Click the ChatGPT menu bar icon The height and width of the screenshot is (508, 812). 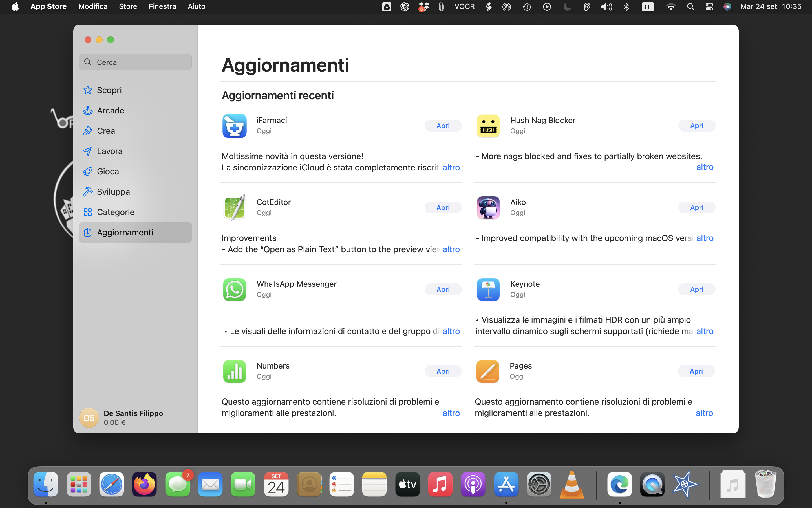pos(405,7)
